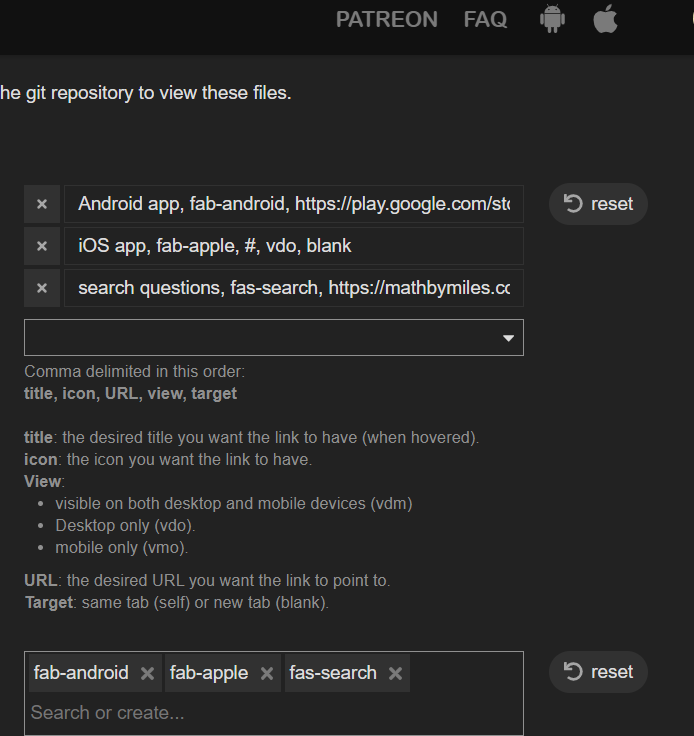The image size is (694, 736).
Task: Remove the fas-search tag
Action: tap(396, 674)
